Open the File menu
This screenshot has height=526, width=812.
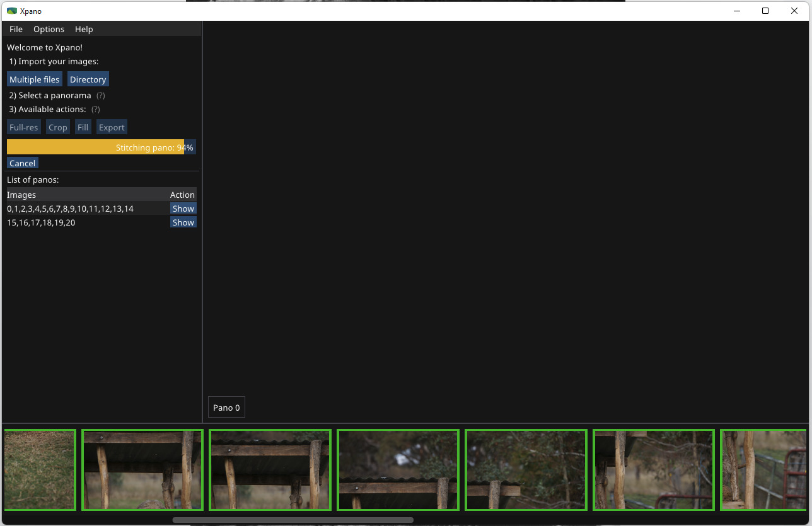[x=16, y=29]
